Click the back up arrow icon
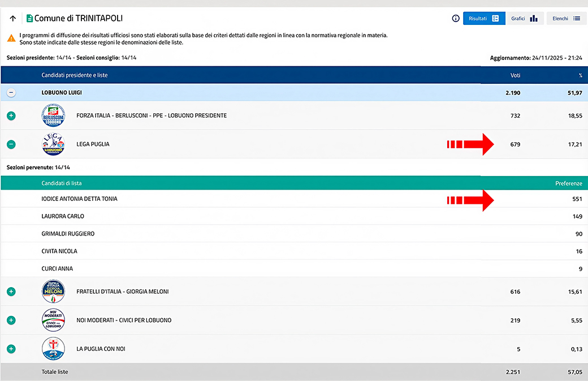The width and height of the screenshot is (588, 381). pyautogui.click(x=12, y=19)
